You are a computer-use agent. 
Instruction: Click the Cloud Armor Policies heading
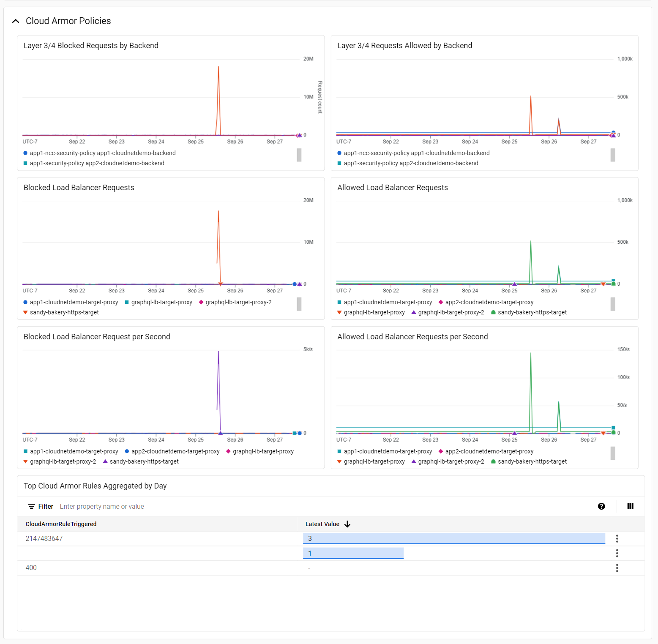pos(68,21)
